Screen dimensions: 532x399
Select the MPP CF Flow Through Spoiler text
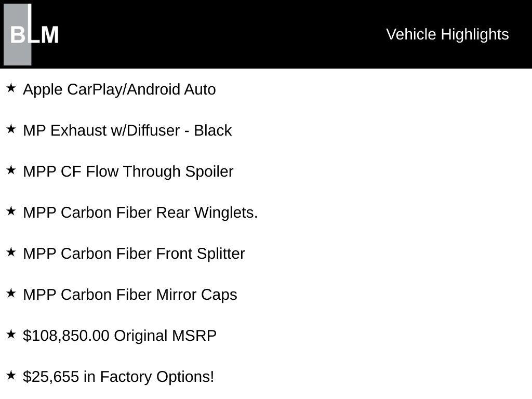[x=128, y=171]
